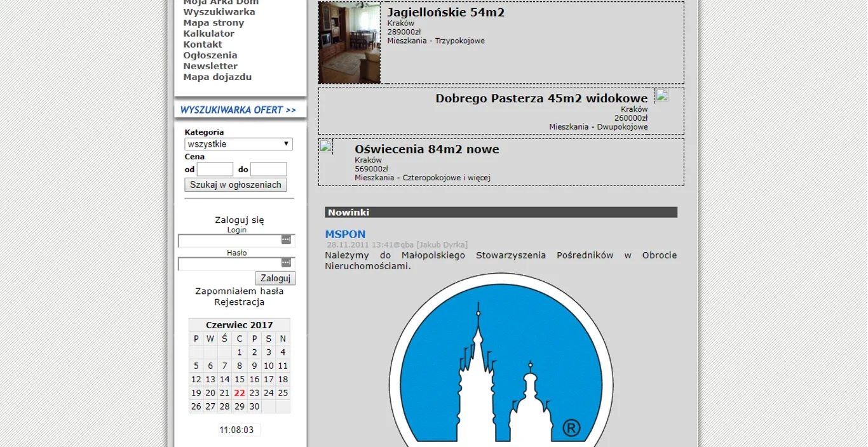
Task: Click Mieszkania - Czteropokojowe i więcej text
Action: click(423, 178)
